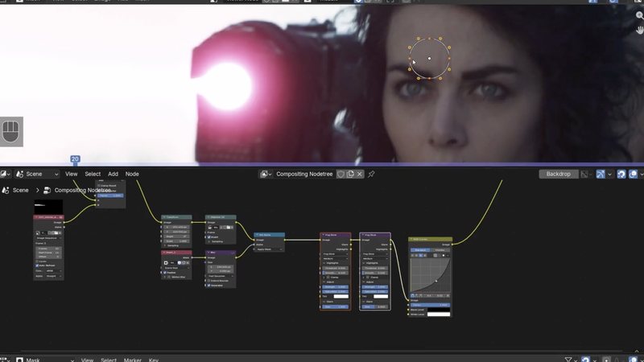The height and width of the screenshot is (362, 644).
Task: Click the mask circle center point on forehead
Action: pos(429,58)
